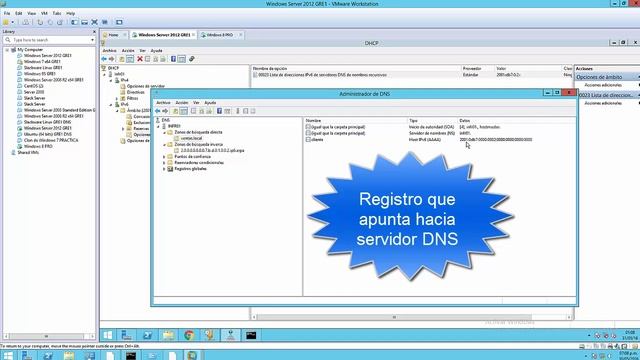640x360 pixels.
Task: Select Opciones de servidor under IPv4
Action: coord(146,87)
